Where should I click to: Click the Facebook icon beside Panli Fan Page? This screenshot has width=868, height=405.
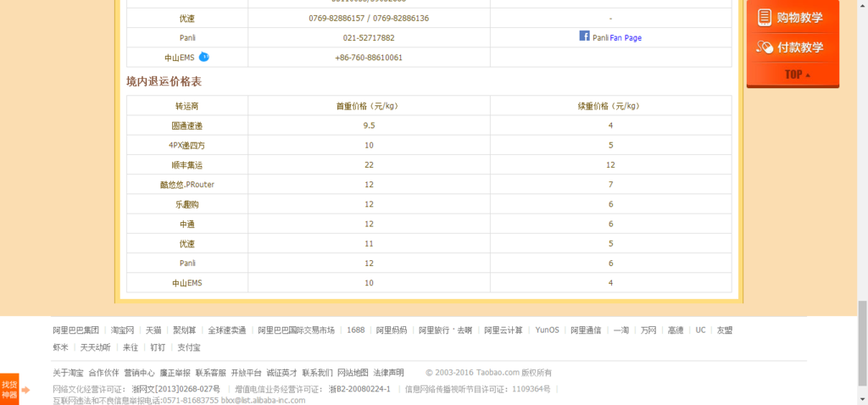click(584, 36)
